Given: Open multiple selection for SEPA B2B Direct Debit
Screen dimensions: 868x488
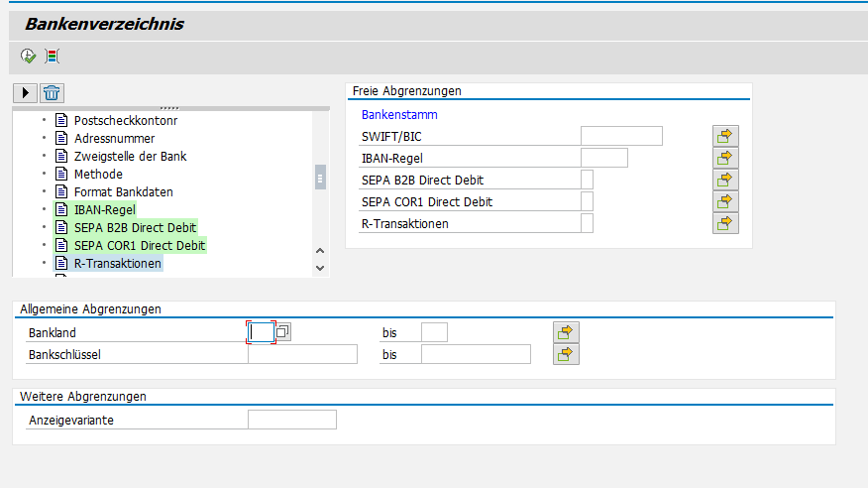Looking at the screenshot, I should [x=725, y=180].
